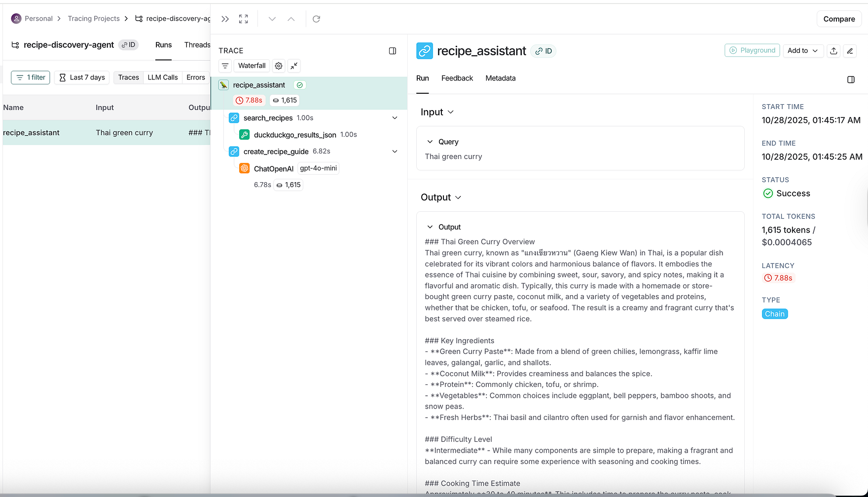Select the ChatOpenAI run in trace tree
The image size is (868, 497).
tap(273, 169)
